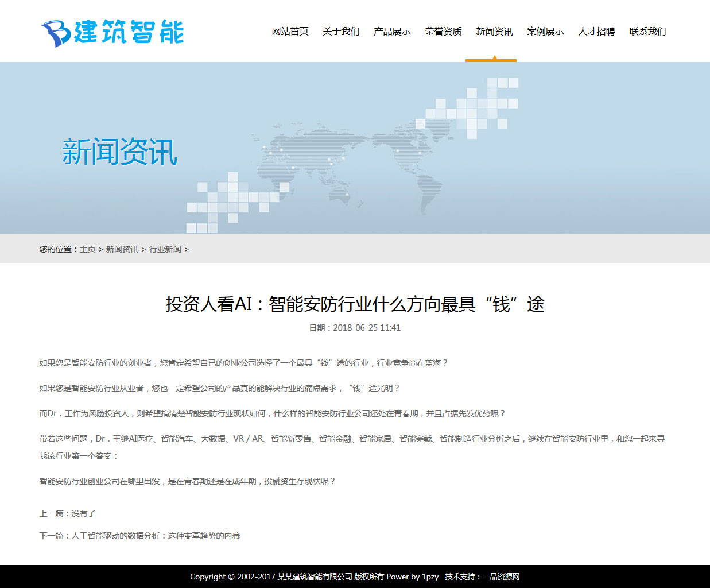Click the footer copyright text
This screenshot has height=588, width=710.
tap(298, 577)
